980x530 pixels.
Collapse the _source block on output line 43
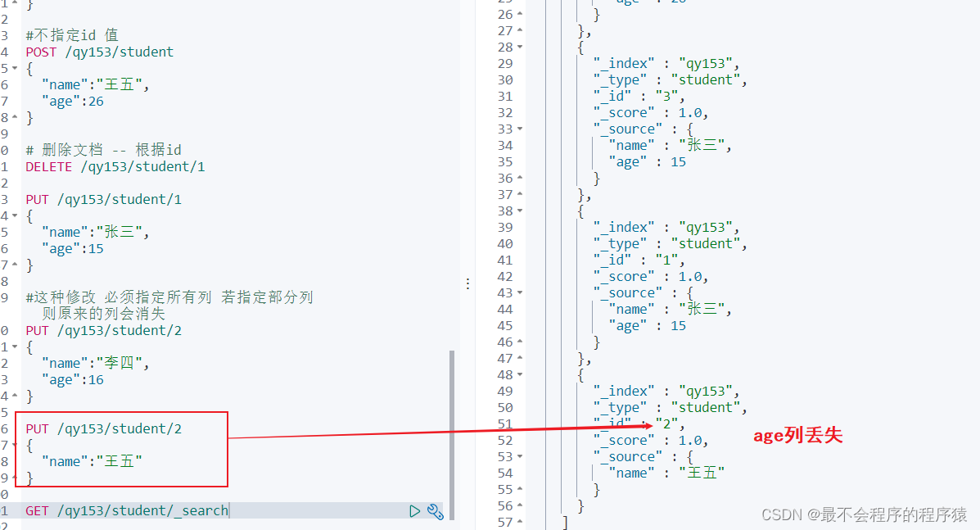(x=520, y=292)
